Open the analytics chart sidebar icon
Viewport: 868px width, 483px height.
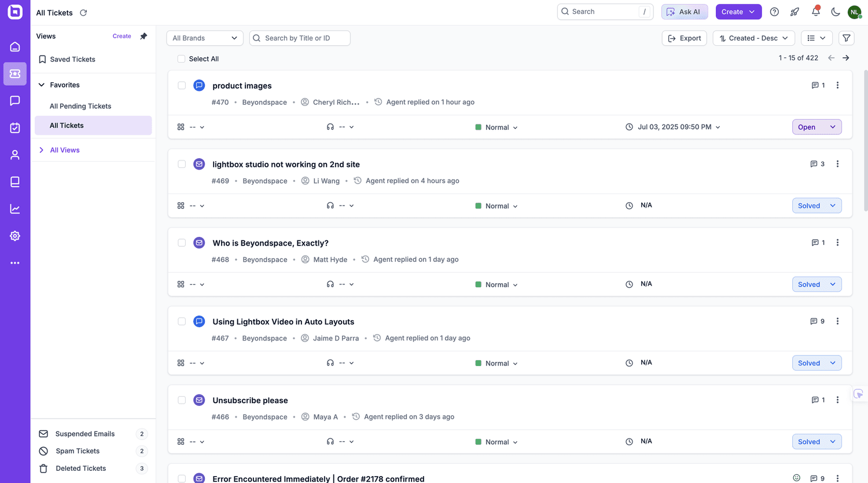[x=15, y=209]
